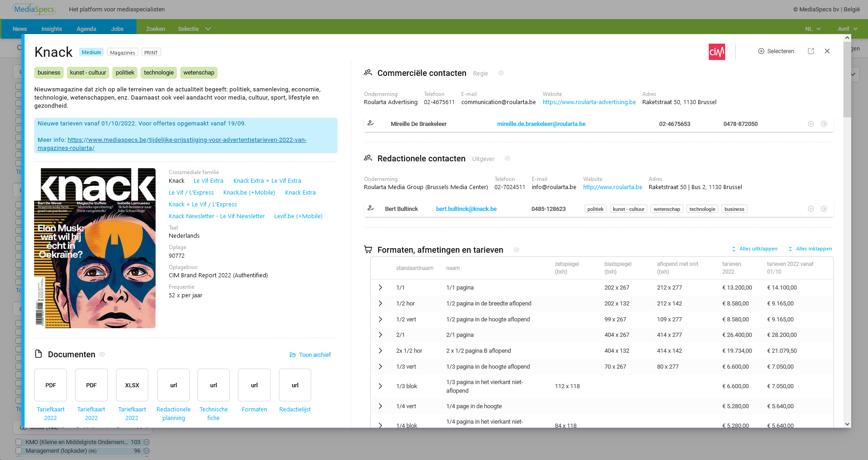Toggle eye icon beside Formaten, afmetingen en tarieven
The height and width of the screenshot is (460, 868).
pyautogui.click(x=516, y=250)
